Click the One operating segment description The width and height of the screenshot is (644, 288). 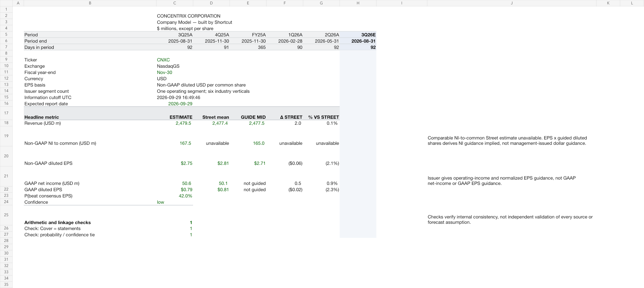pos(203,91)
